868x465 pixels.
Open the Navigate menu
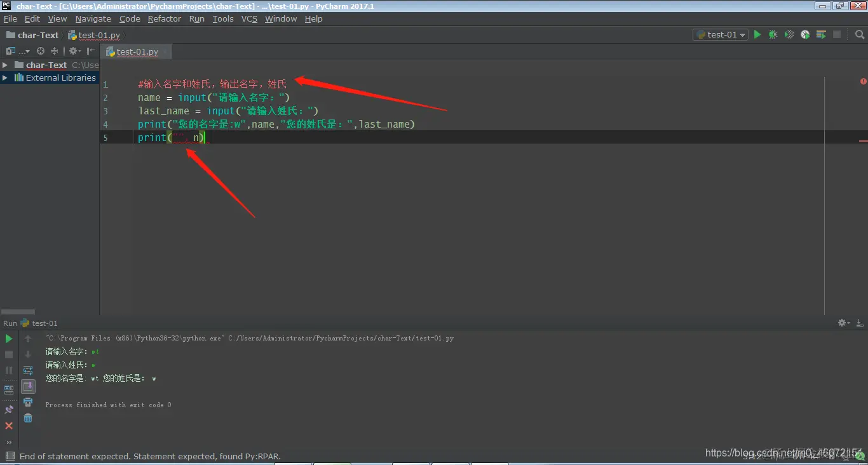click(x=93, y=18)
